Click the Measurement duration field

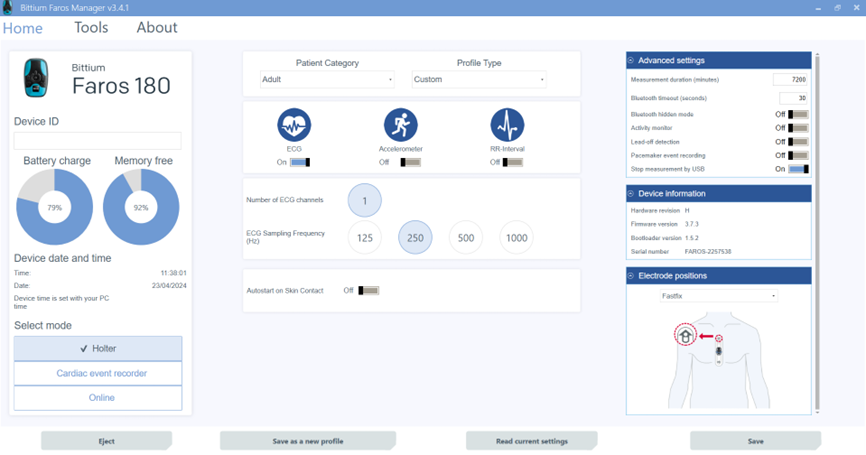click(x=790, y=80)
